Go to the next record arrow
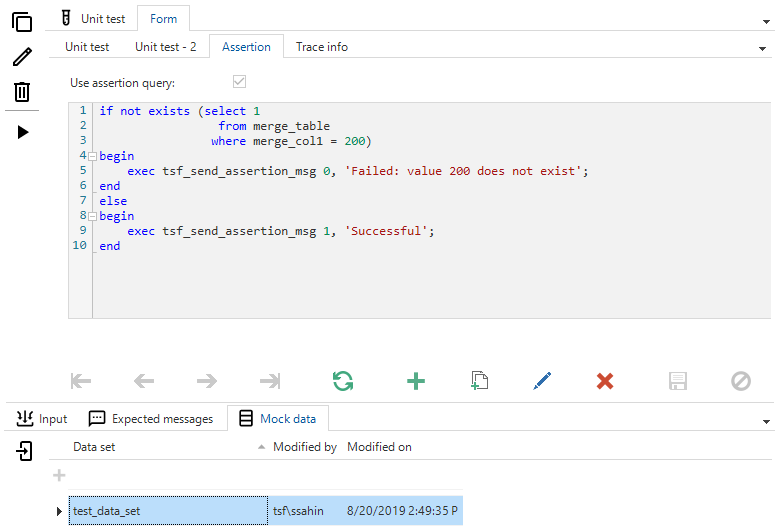The height and width of the screenshot is (532, 775). pos(207,381)
